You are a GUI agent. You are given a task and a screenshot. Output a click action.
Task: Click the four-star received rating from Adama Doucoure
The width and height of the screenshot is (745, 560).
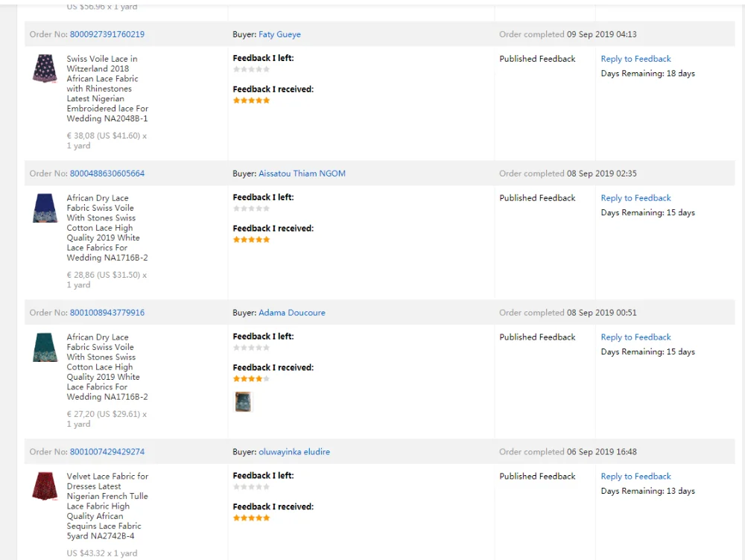pos(251,378)
